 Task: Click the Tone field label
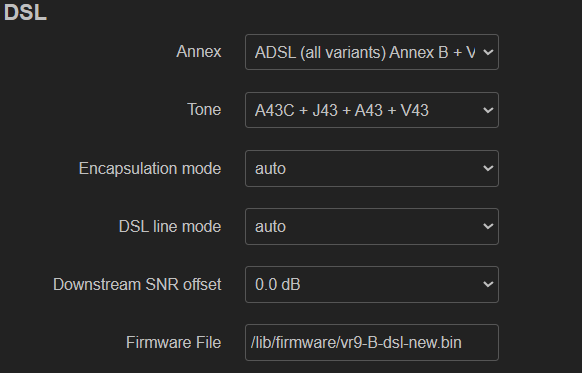pos(204,109)
